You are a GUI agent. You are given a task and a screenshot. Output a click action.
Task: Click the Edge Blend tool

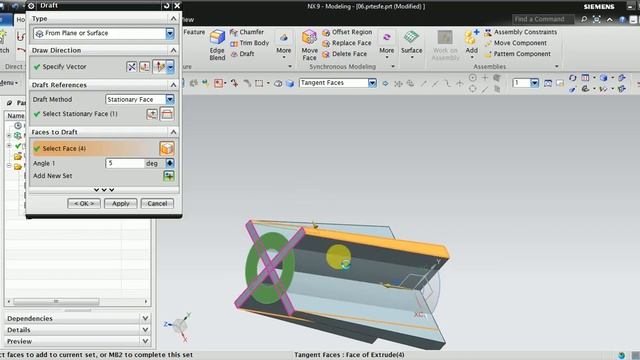coord(217,45)
